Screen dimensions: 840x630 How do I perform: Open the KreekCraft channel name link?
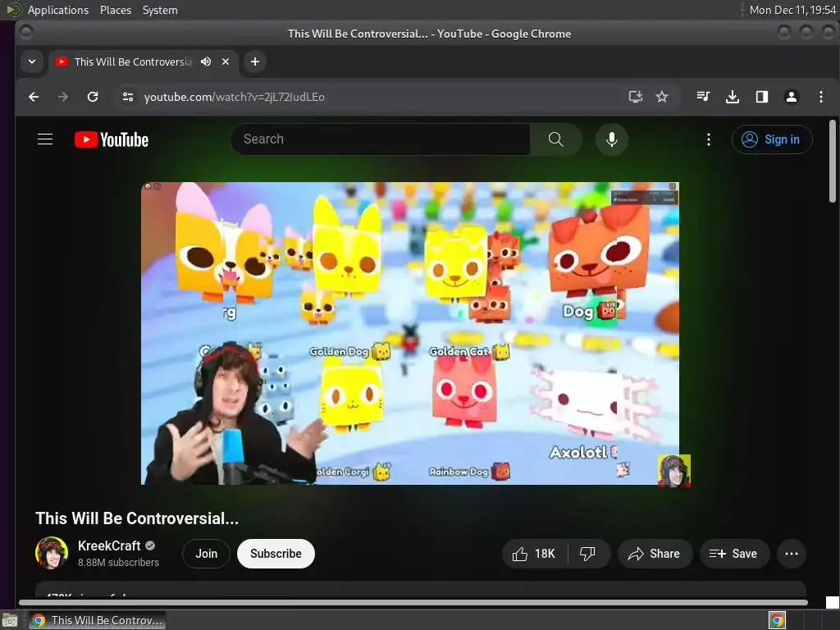[x=109, y=546]
